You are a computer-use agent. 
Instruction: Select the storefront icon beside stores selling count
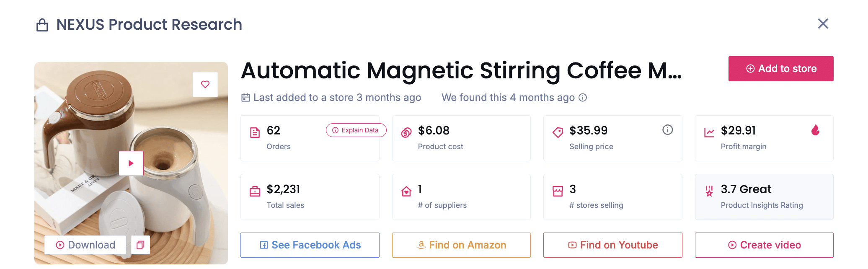(558, 191)
